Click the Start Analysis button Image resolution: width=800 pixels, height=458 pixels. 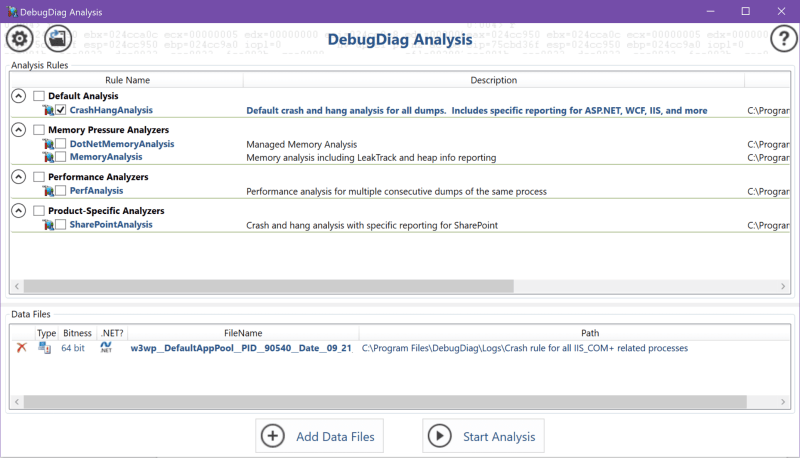click(x=483, y=436)
